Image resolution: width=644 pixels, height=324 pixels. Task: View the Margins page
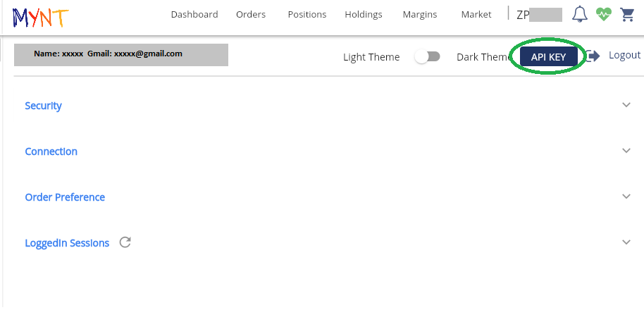point(420,14)
